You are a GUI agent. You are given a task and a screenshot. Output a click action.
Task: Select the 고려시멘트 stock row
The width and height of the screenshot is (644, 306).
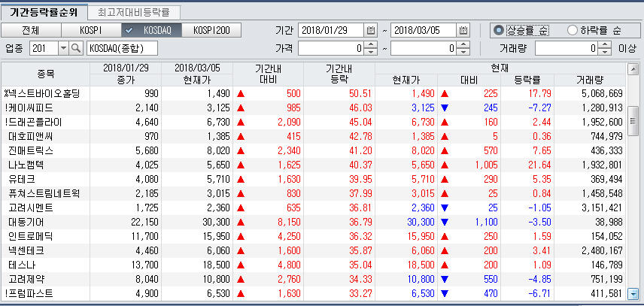tap(314, 208)
